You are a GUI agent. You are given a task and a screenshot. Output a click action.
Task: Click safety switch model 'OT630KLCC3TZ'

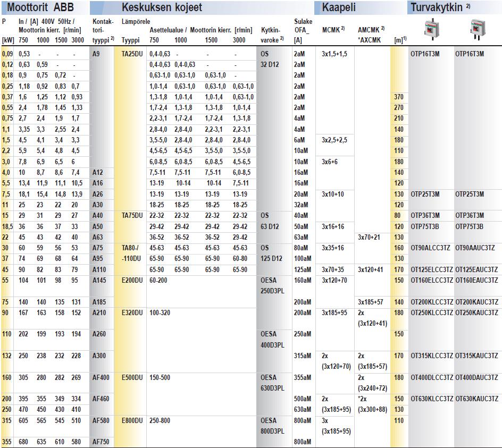432,399
